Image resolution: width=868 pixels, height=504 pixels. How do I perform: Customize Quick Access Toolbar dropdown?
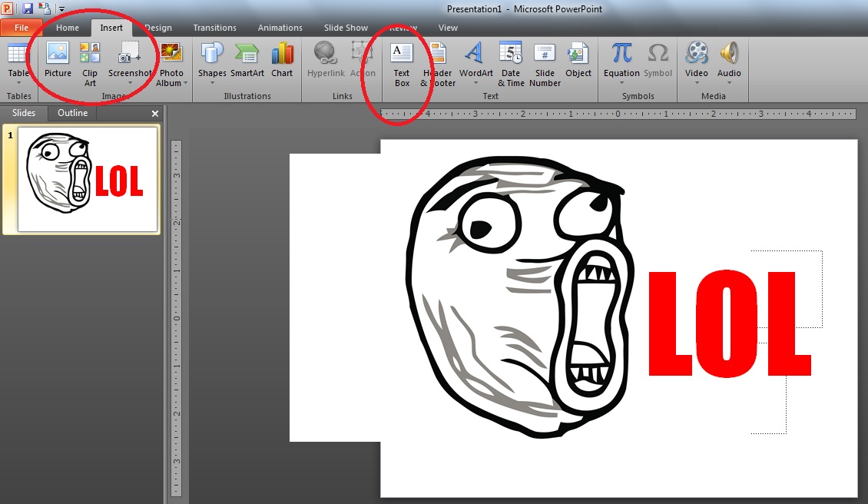(x=62, y=9)
